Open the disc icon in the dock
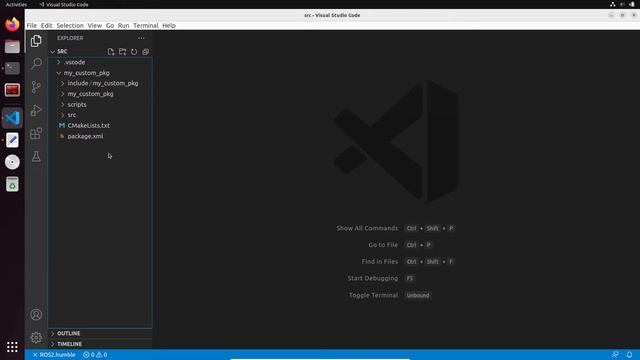The height and width of the screenshot is (360, 640). tap(12, 162)
